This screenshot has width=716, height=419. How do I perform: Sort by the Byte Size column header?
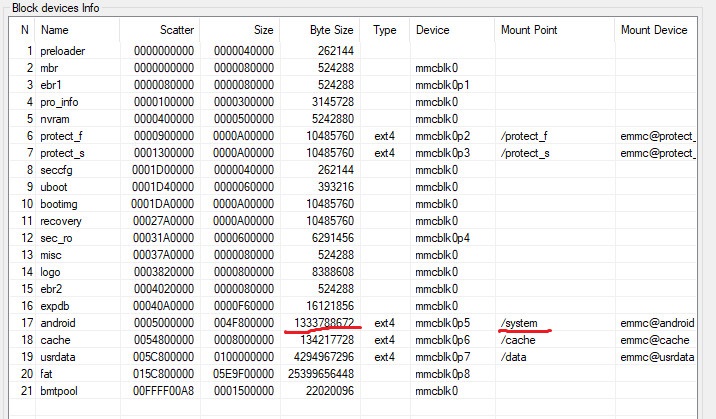(x=331, y=30)
